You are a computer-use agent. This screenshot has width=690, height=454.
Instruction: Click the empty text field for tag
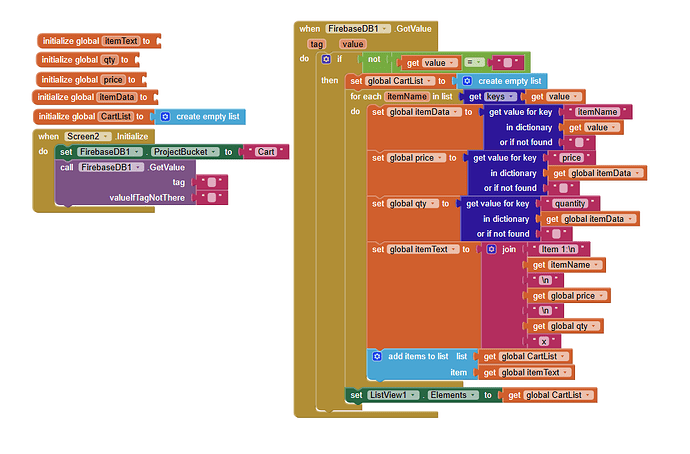[x=212, y=182]
